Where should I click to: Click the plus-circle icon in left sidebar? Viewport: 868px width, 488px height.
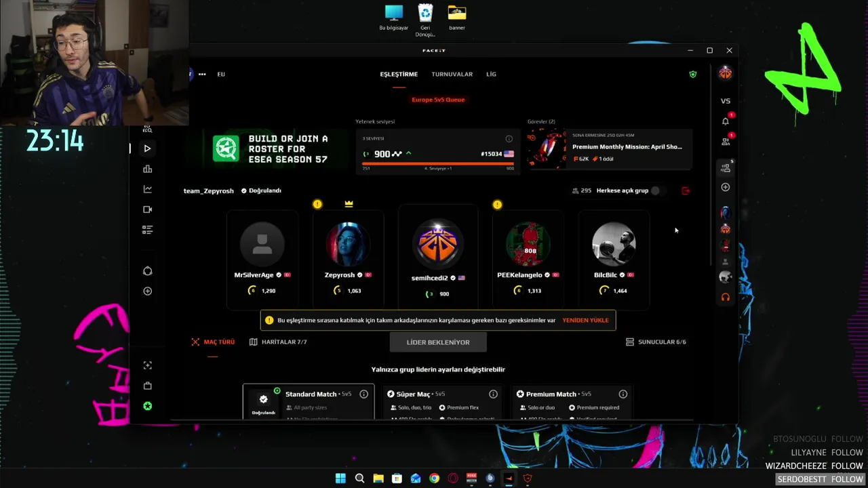(x=147, y=291)
